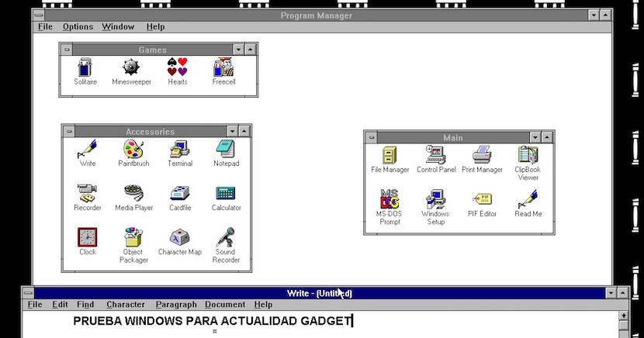Image resolution: width=644 pixels, height=338 pixels.
Task: Select the PIF Editor icon
Action: 482,200
